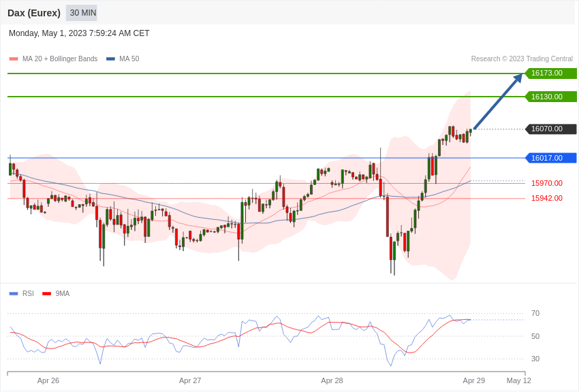Click the MA 20 + Bollinger Bands swatch
The image size is (579, 392).
14,59
